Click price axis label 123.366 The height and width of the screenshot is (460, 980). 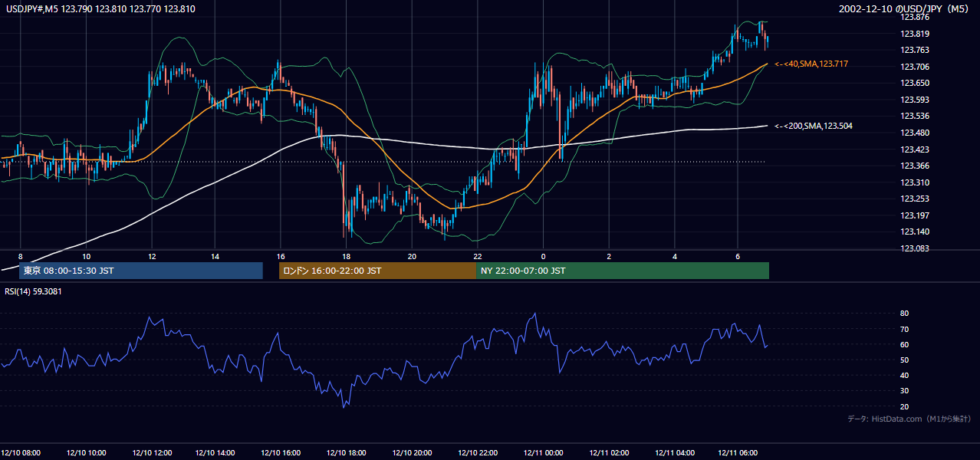pos(914,166)
